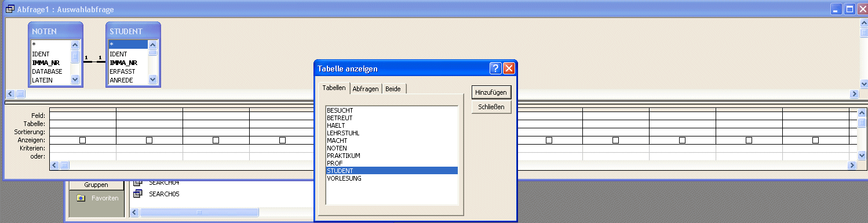Click the help question mark in Tabelle anzeigen
868x223 pixels.
pyautogui.click(x=495, y=69)
